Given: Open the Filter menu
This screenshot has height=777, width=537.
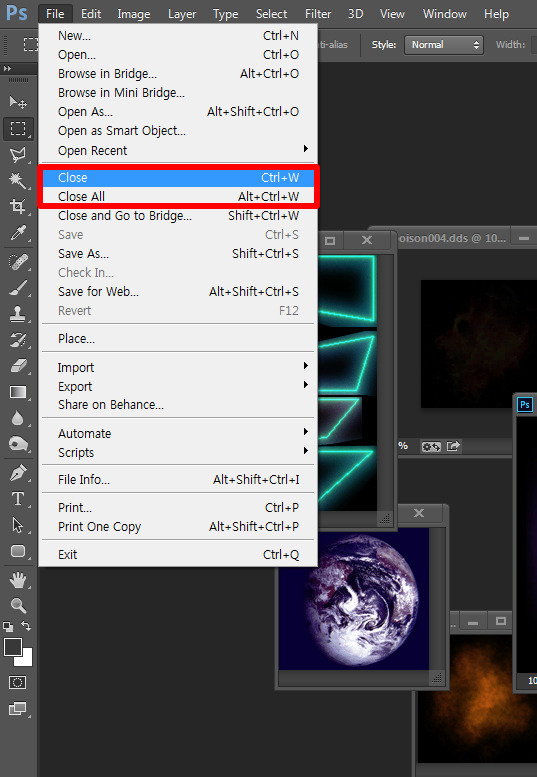Looking at the screenshot, I should (x=318, y=14).
